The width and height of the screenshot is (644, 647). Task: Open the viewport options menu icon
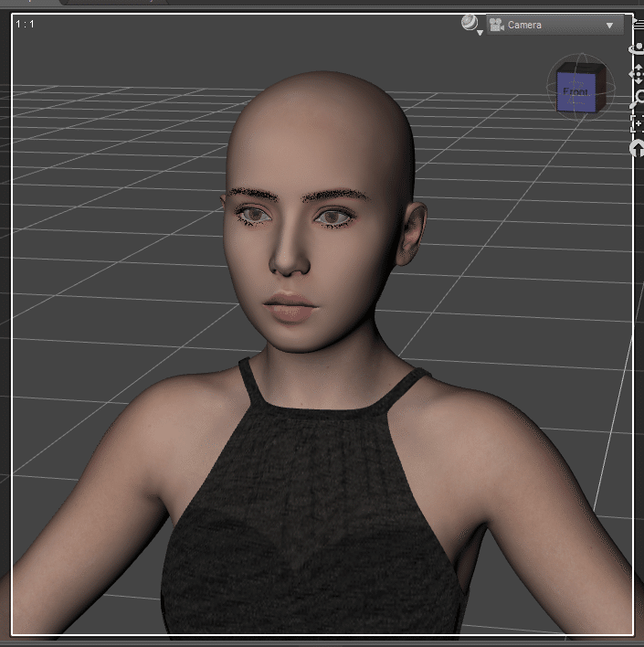click(639, 23)
